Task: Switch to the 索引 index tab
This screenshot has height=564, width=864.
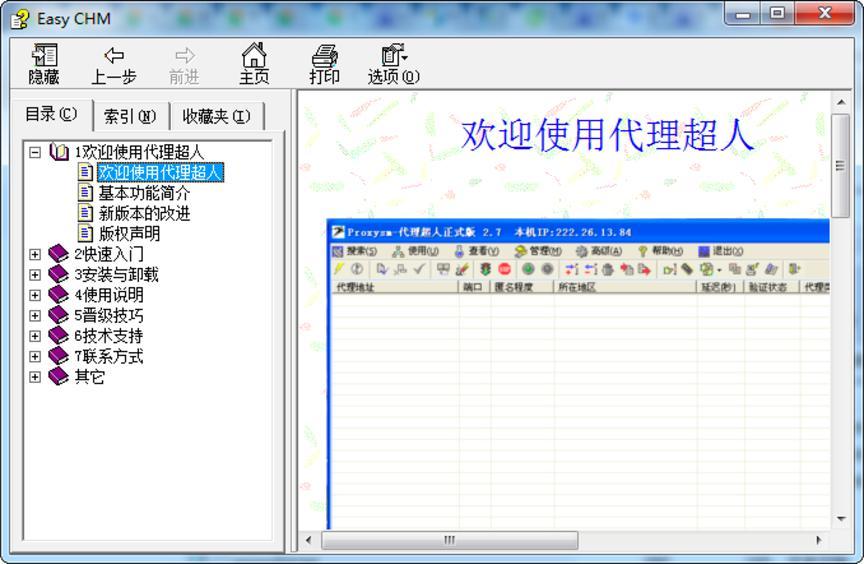Action: click(x=130, y=116)
